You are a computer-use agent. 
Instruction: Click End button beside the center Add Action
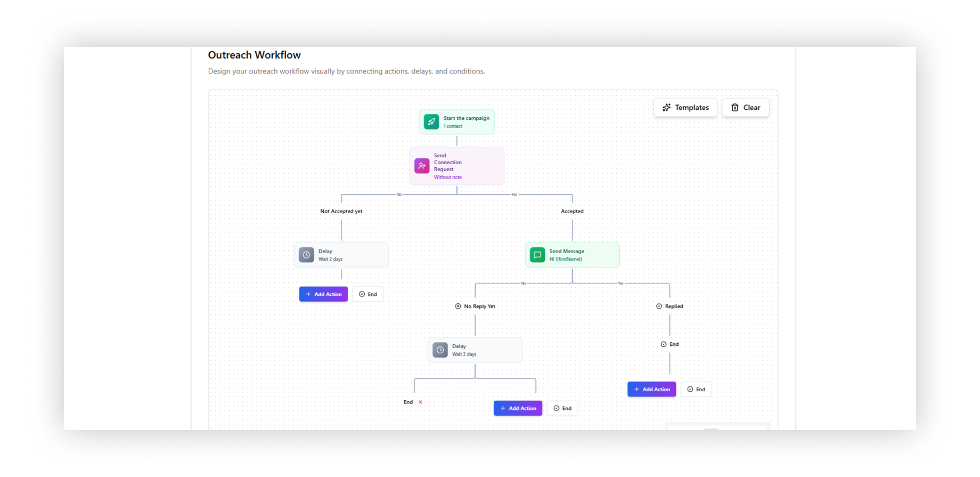click(562, 408)
